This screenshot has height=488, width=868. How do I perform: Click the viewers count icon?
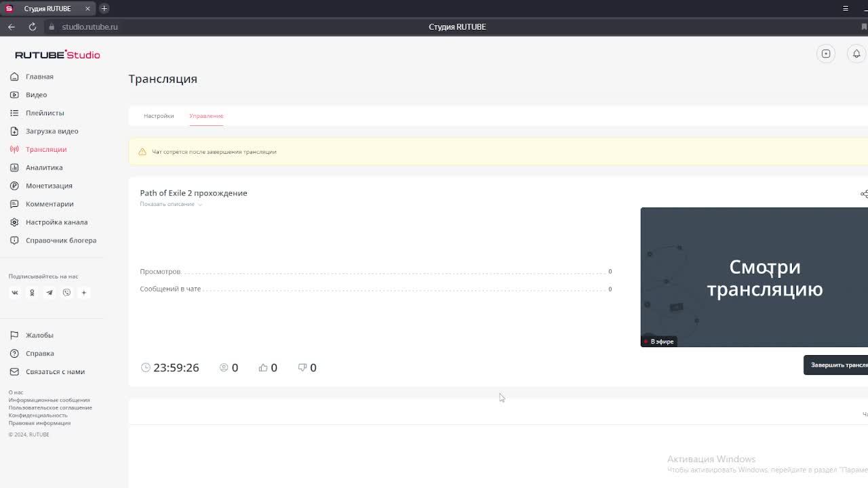[x=224, y=367]
